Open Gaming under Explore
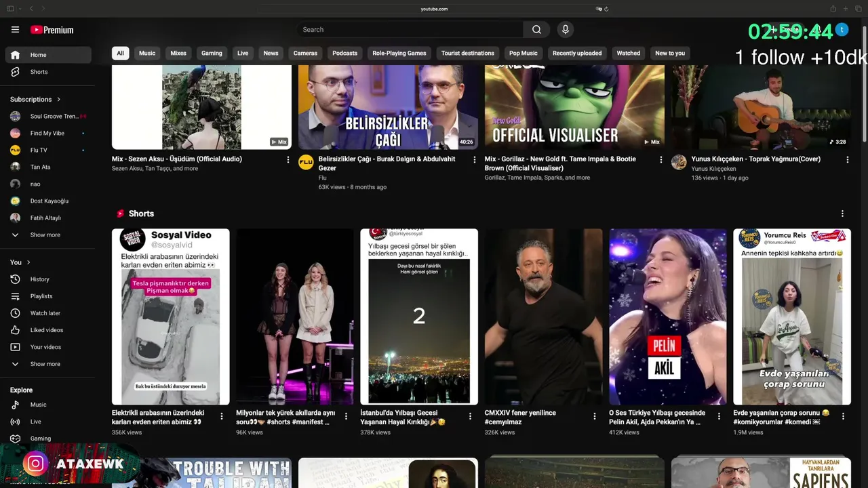 point(47,439)
